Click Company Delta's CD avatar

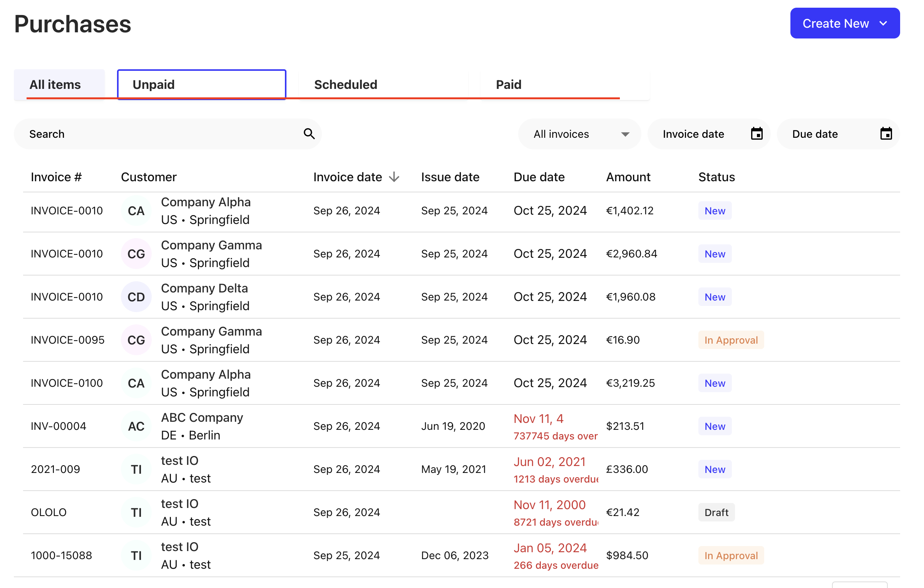[136, 297]
